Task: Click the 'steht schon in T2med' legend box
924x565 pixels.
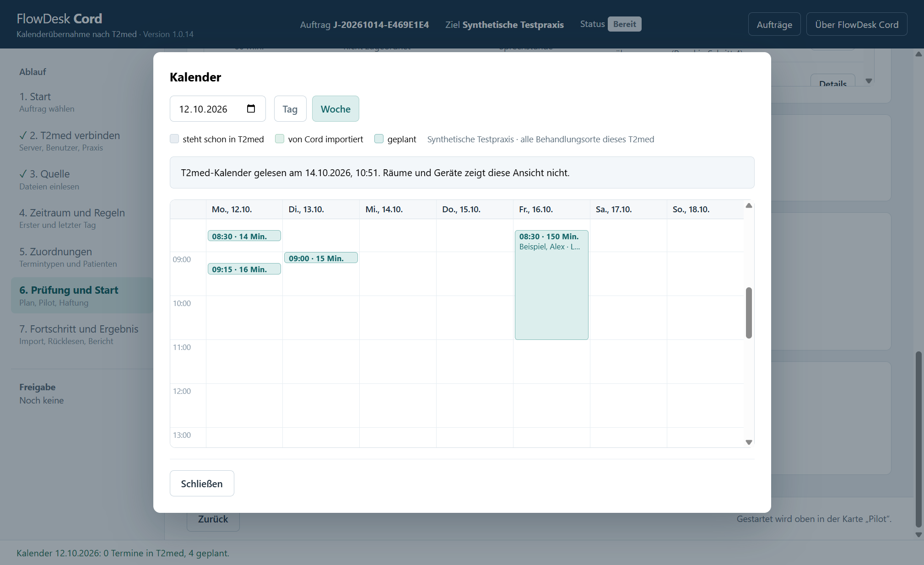Action: click(x=174, y=139)
